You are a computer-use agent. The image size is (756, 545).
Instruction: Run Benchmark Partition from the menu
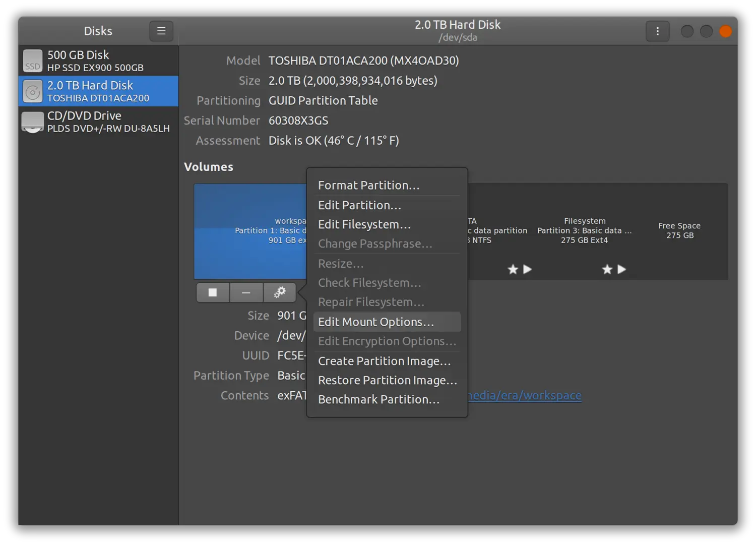pyautogui.click(x=379, y=399)
